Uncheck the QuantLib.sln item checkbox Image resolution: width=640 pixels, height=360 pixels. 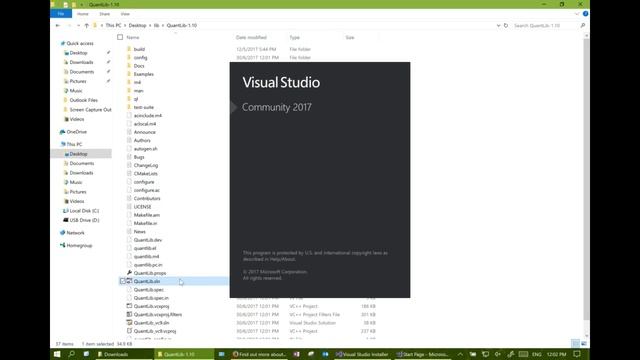click(x=122, y=281)
